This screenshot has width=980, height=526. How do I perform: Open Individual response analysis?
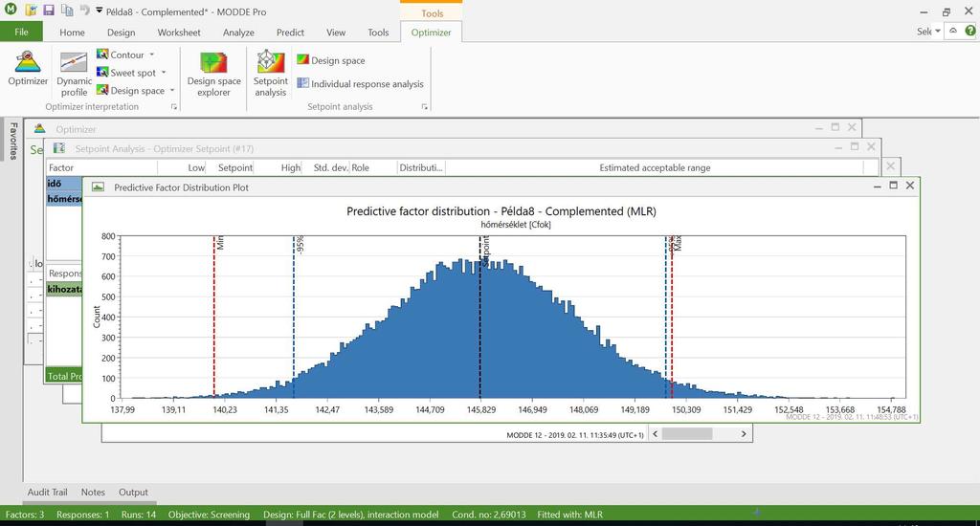point(361,84)
